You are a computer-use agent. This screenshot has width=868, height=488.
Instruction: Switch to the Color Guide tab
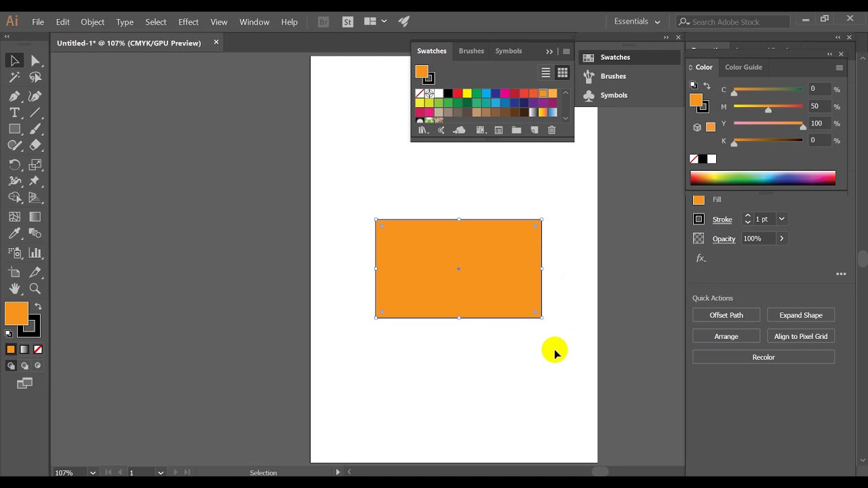point(743,67)
